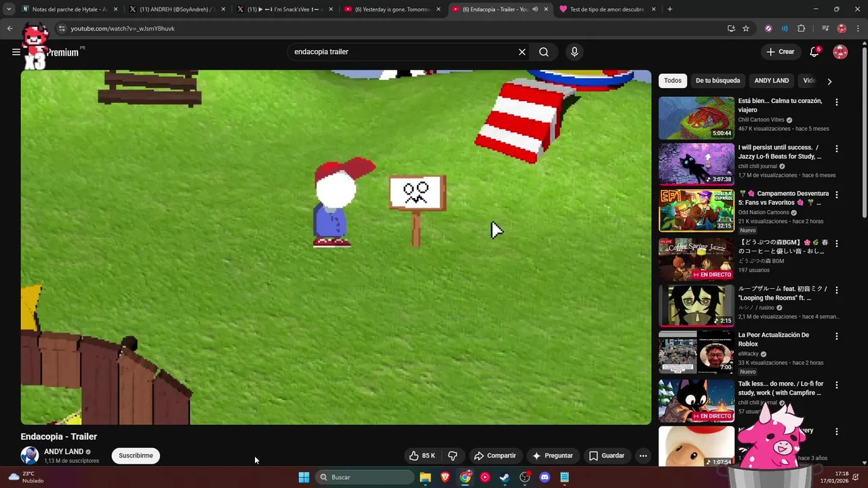Click the taskbar Buscar search box

(366, 477)
